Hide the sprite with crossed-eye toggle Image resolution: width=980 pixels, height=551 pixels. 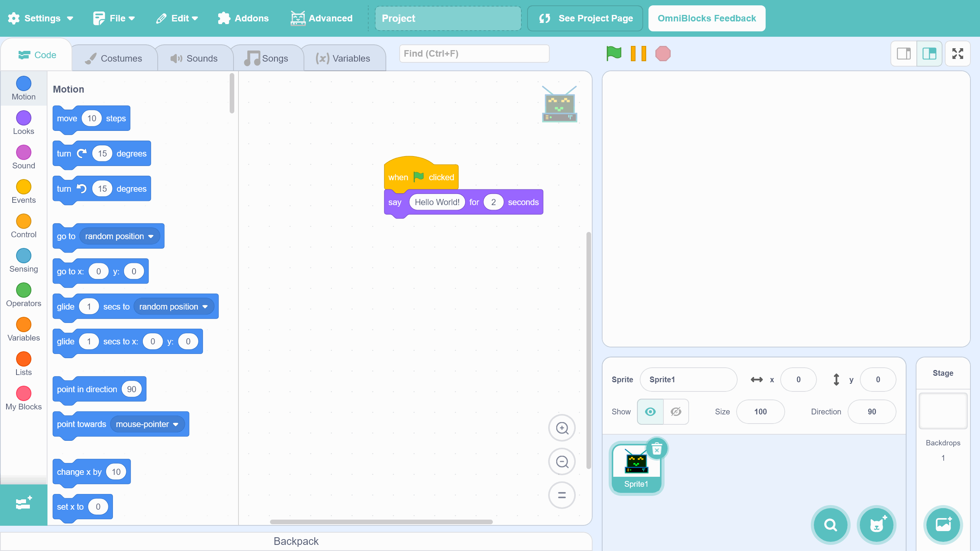point(676,412)
